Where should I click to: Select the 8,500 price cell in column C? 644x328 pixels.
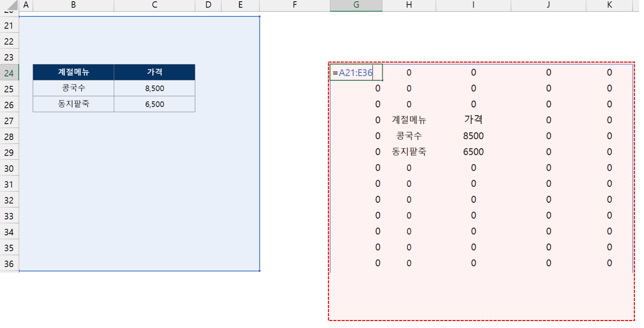click(154, 88)
